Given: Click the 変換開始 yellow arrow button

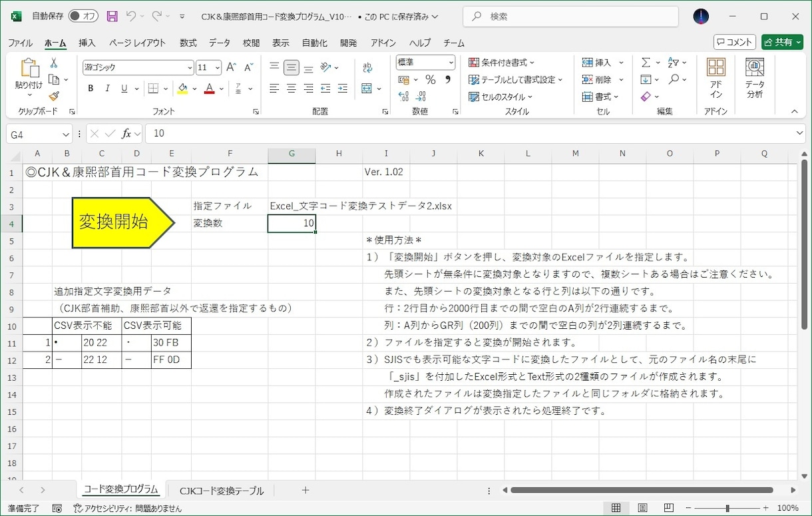Looking at the screenshot, I should pos(123,223).
